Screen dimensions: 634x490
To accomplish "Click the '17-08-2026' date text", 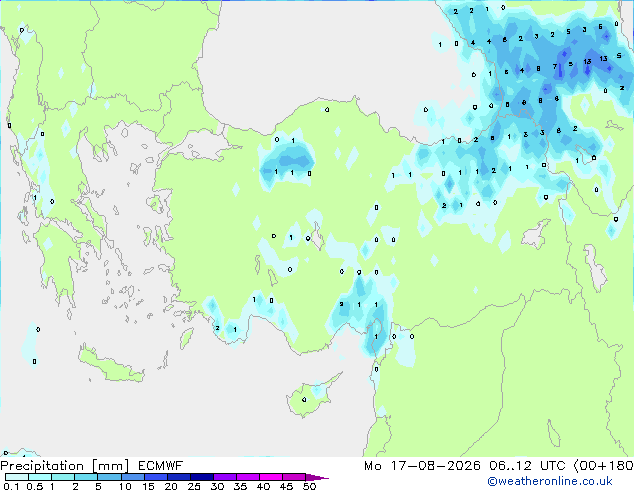I will (435, 466).
